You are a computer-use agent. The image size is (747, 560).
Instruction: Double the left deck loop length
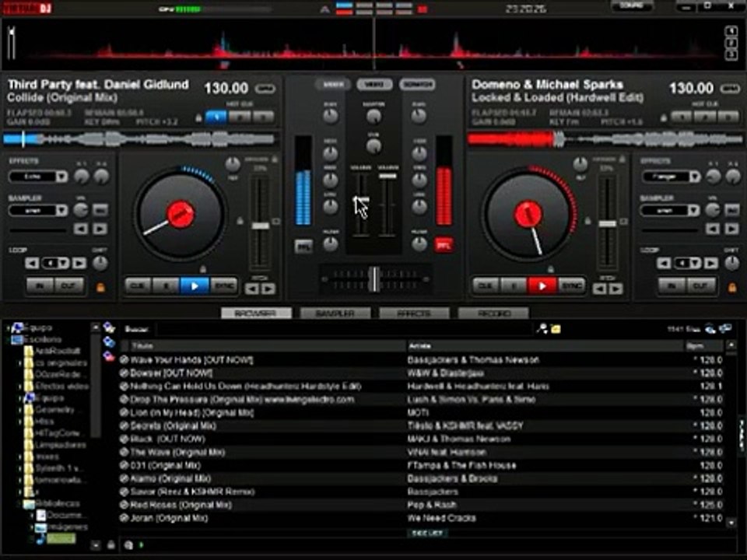[79, 263]
